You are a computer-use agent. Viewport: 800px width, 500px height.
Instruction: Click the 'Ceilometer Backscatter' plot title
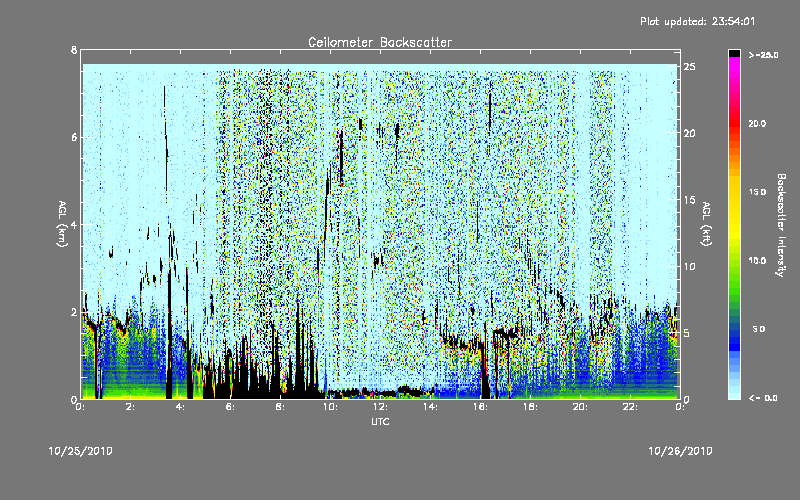(380, 42)
